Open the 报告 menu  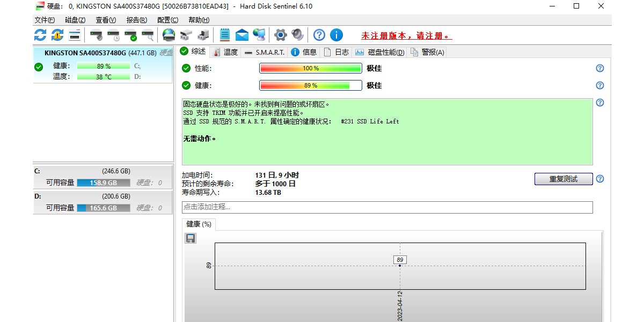(x=136, y=20)
